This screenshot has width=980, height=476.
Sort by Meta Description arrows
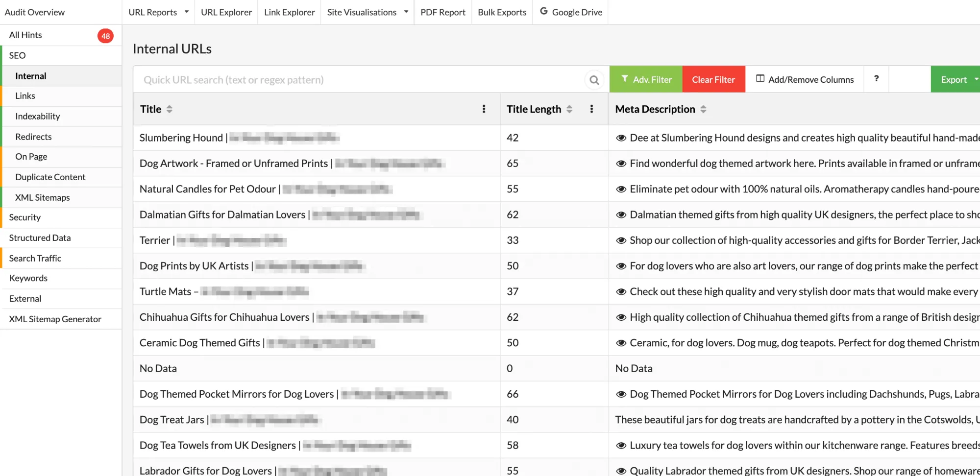703,109
